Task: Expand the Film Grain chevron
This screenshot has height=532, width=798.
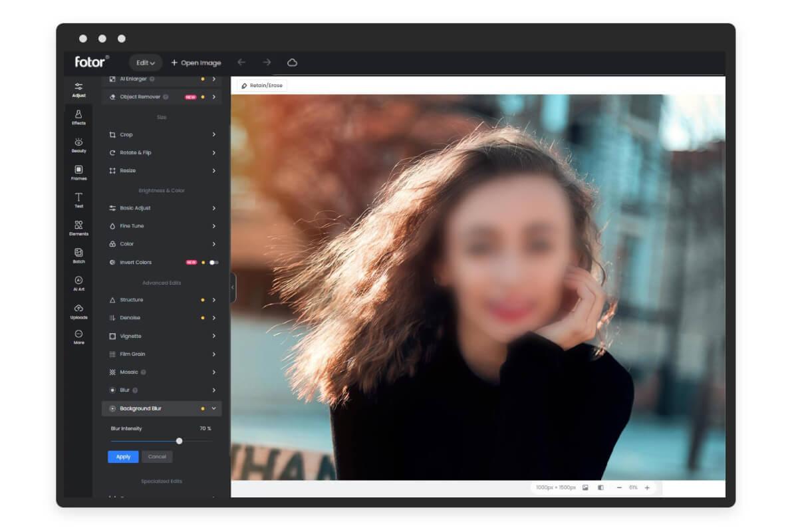Action: [x=213, y=354]
